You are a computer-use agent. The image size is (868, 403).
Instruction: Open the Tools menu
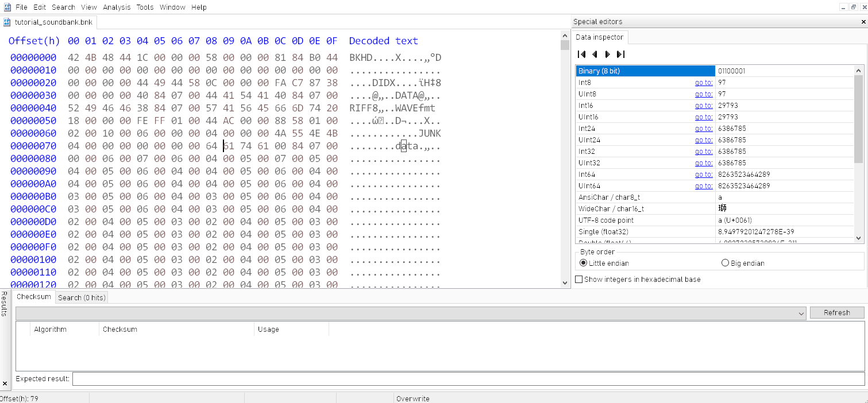click(x=145, y=7)
